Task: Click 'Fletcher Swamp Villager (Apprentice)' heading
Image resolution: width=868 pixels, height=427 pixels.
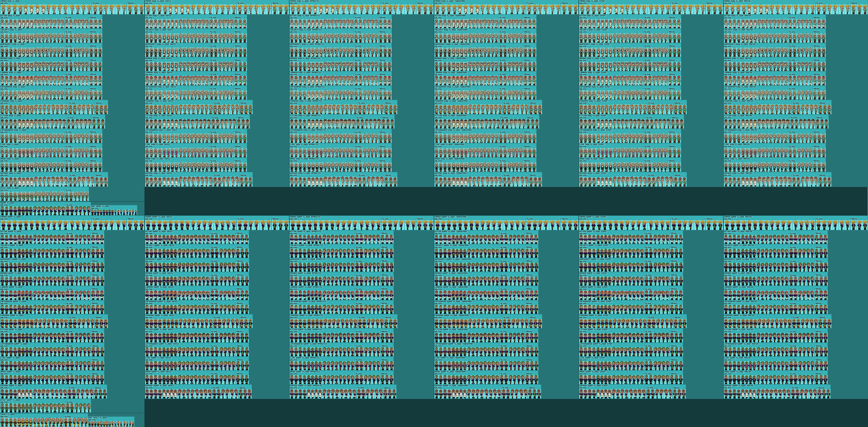Action: coord(306,330)
